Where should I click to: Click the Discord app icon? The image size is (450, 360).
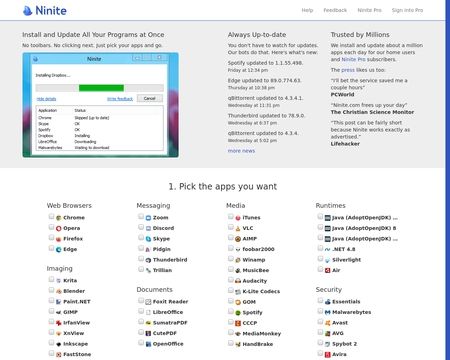(x=148, y=228)
